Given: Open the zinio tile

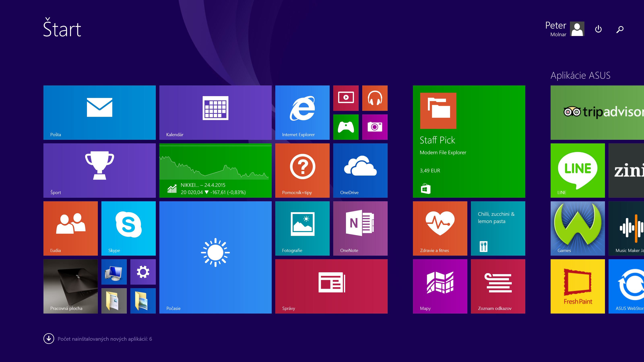Looking at the screenshot, I should click(626, 170).
